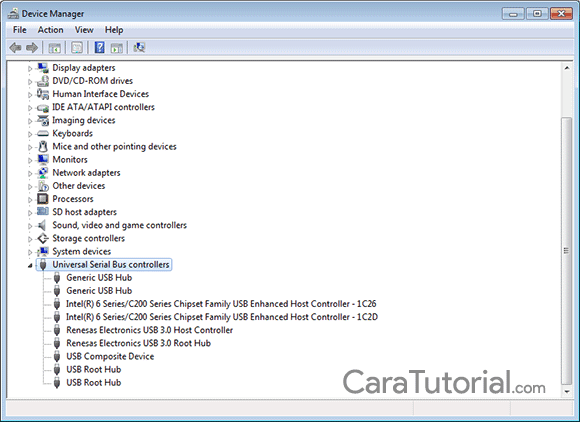Maximize the Device Manager window
The image size is (580, 422).
tap(537, 14)
